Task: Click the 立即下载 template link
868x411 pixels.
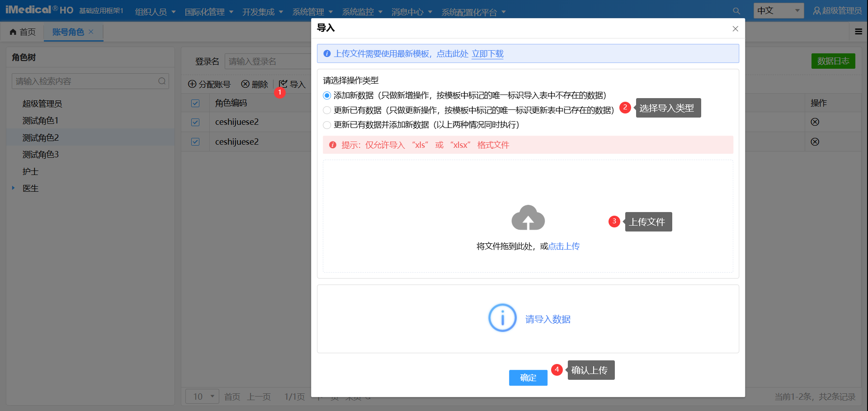Action: click(x=487, y=54)
